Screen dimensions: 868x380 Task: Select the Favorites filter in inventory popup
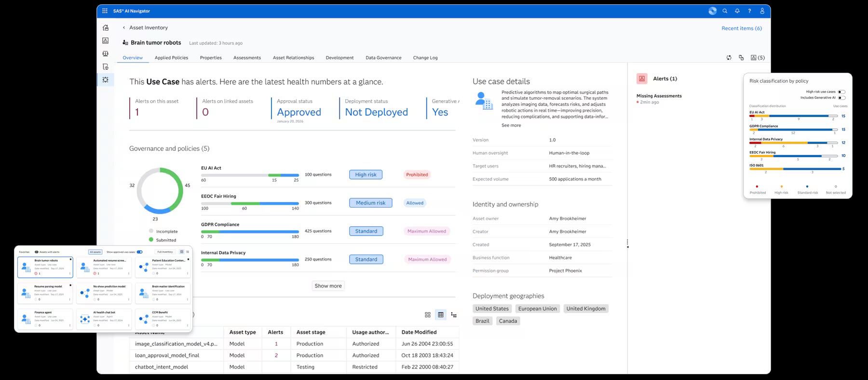coord(24,252)
